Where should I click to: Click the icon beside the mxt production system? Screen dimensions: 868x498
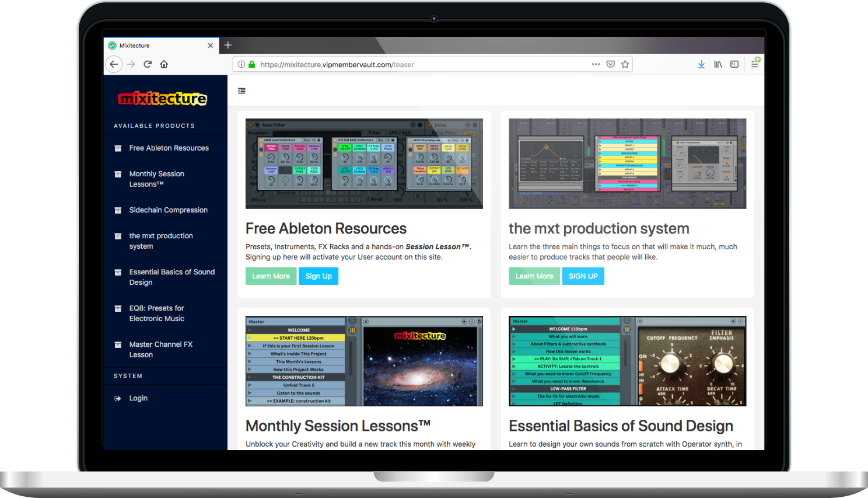(x=118, y=236)
